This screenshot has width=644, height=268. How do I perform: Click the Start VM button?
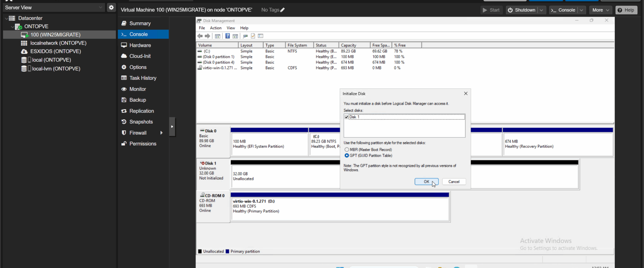pos(491,10)
